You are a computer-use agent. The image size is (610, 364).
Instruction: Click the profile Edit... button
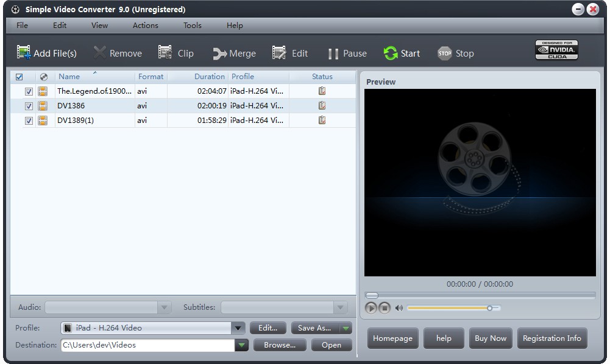point(268,328)
